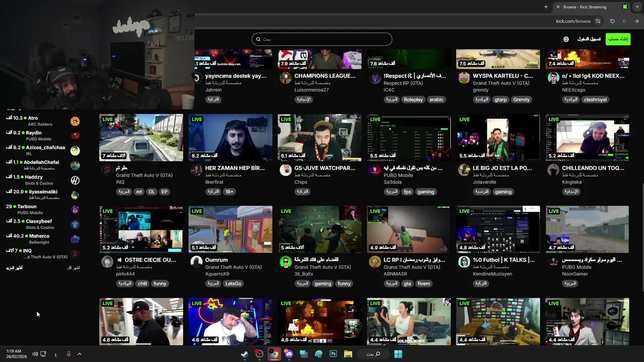Open the Windows Start menu

(x=398, y=354)
